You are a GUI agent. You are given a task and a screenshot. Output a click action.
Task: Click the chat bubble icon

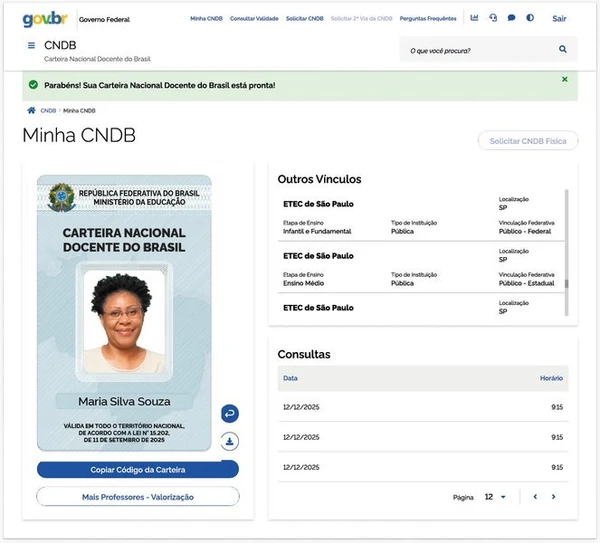pos(511,18)
